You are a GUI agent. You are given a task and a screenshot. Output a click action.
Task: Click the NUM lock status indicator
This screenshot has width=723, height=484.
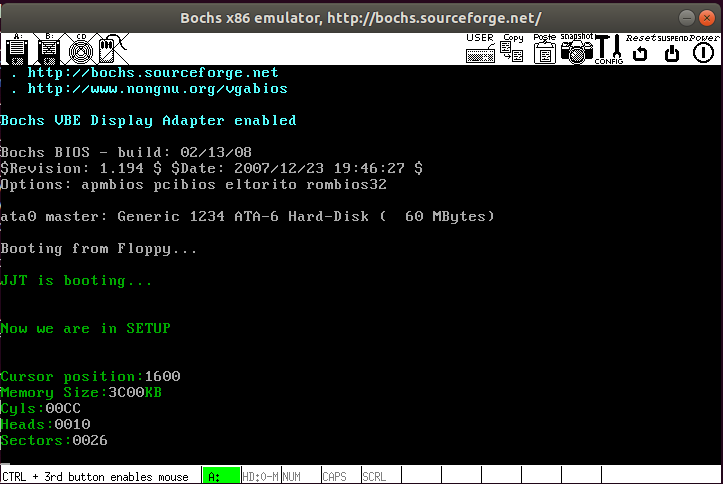(x=300, y=476)
